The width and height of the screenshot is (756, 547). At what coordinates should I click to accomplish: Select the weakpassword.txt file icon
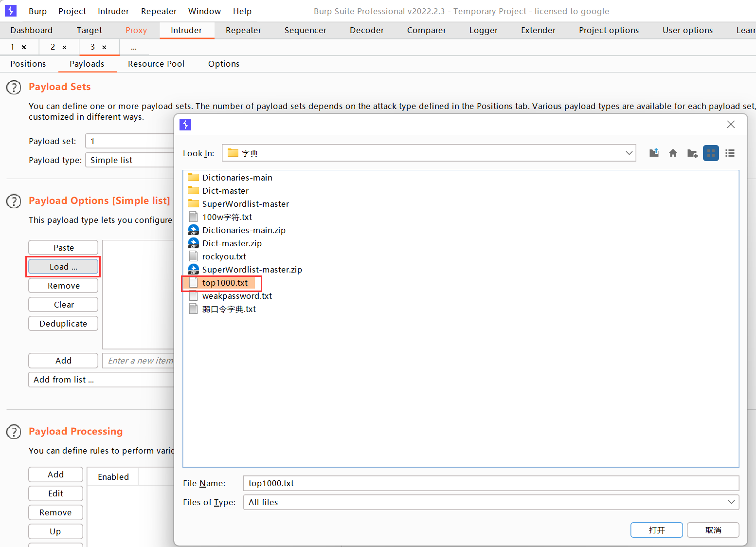point(194,295)
